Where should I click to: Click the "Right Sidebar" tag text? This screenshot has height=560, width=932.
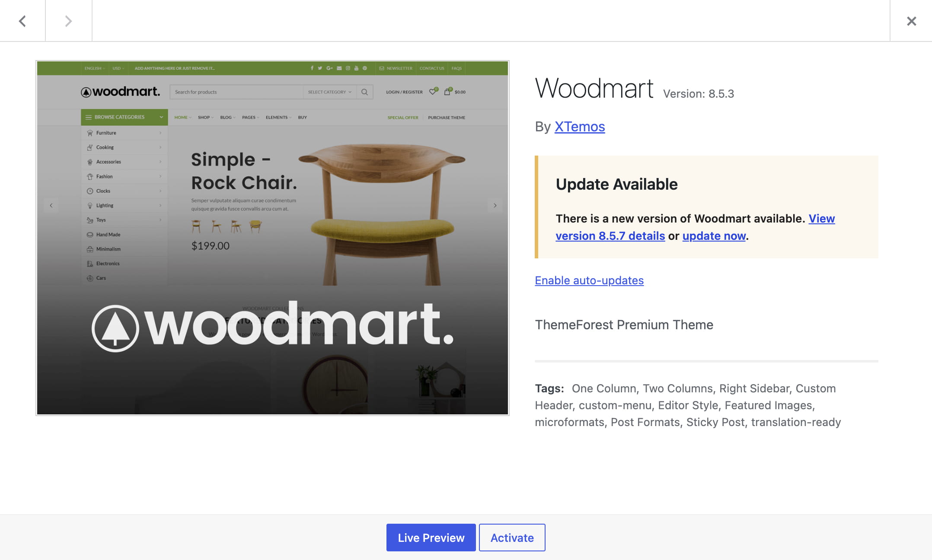[x=754, y=388]
